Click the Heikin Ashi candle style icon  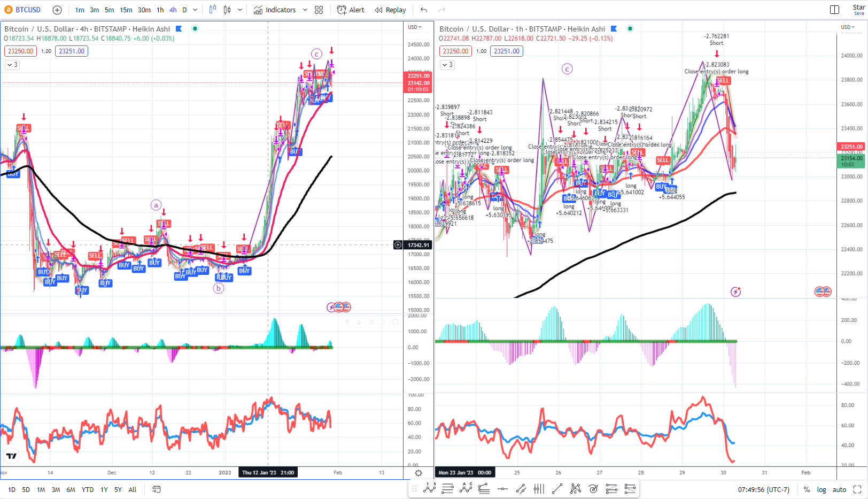point(227,10)
